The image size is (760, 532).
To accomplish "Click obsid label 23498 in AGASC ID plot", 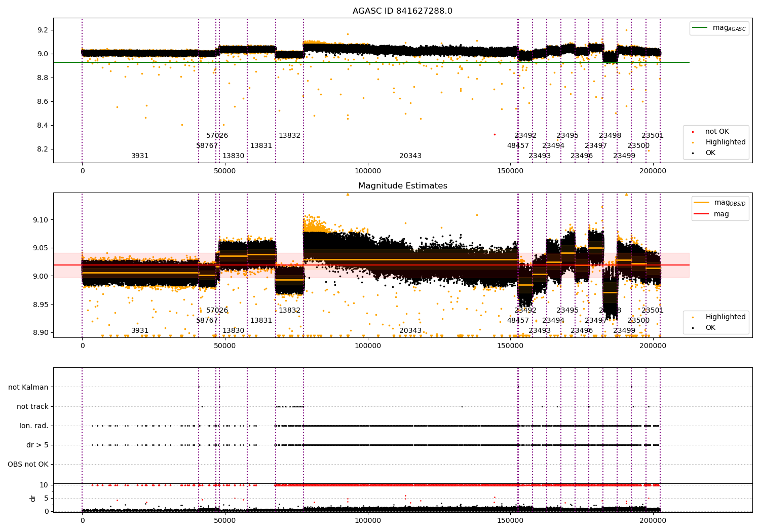I will pyautogui.click(x=610, y=136).
